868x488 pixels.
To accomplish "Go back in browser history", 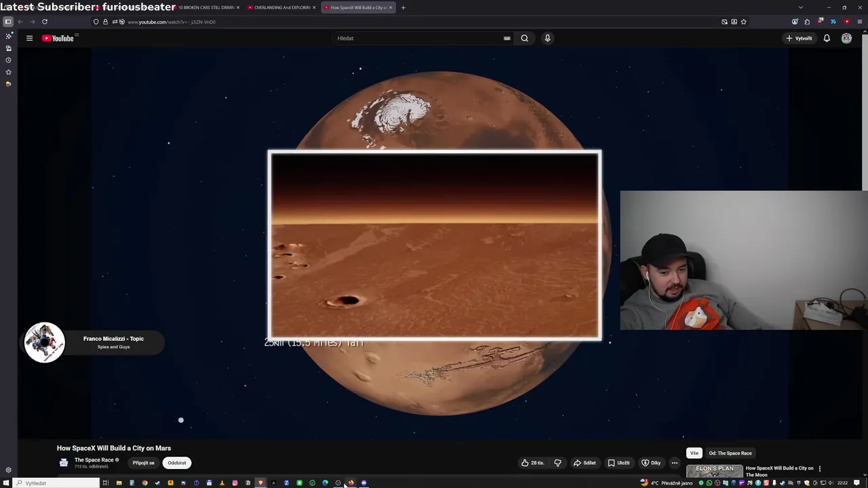I will pos(20,22).
